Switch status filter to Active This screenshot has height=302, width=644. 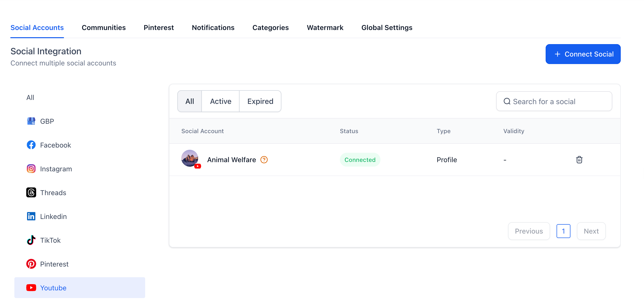[220, 101]
